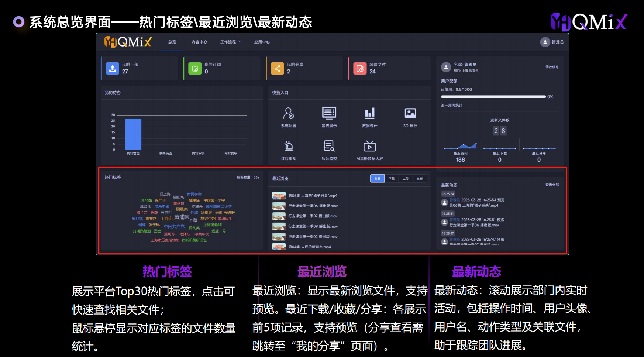Open the 宣传展示 shortcut icon
Viewport: 644px width, 357px height.
(329, 113)
